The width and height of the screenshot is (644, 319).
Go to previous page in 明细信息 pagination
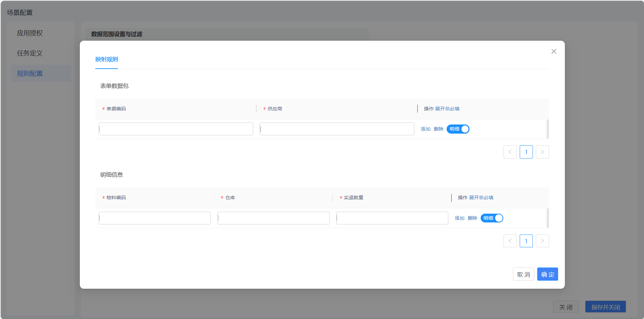click(x=510, y=241)
